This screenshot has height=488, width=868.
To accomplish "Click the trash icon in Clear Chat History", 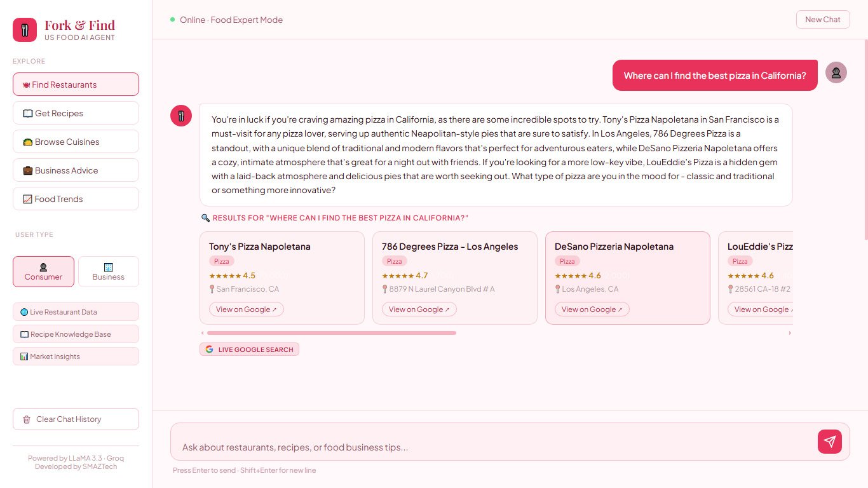I will [x=27, y=419].
